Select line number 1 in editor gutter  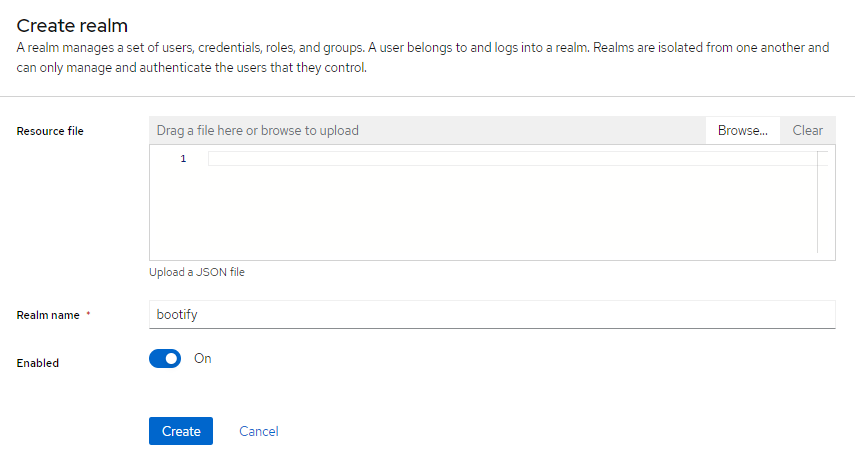[183, 159]
